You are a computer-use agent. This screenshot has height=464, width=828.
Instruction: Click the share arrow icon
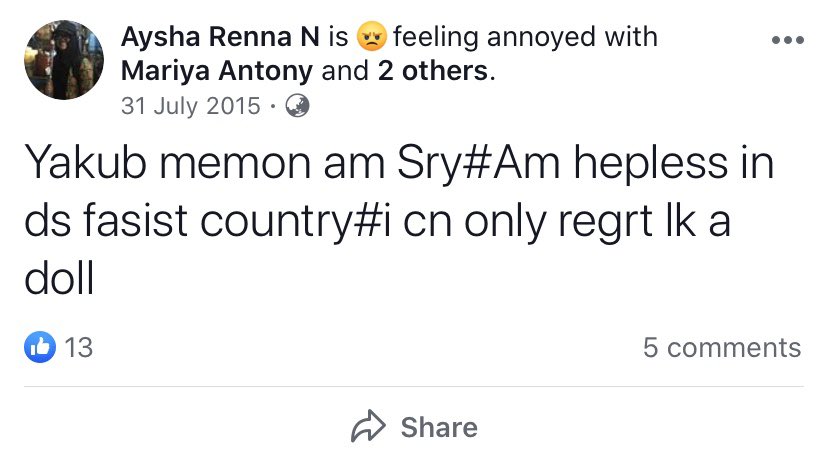(368, 426)
